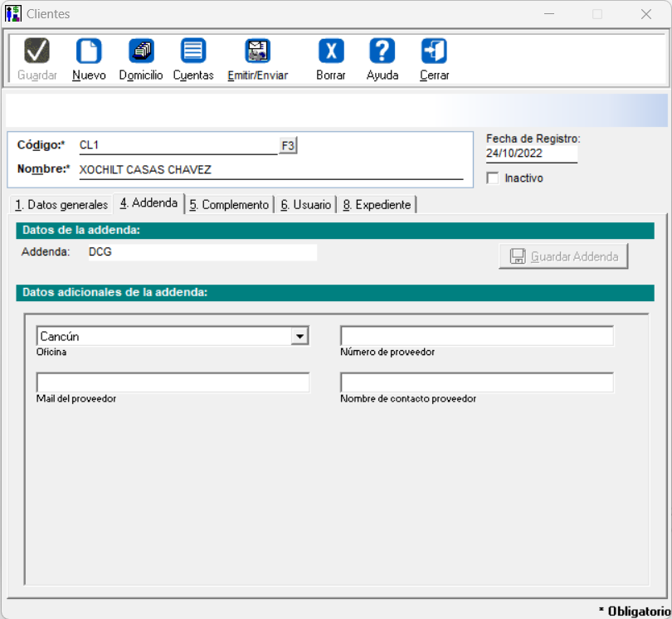Delete the client with Borrar icon

point(331,51)
